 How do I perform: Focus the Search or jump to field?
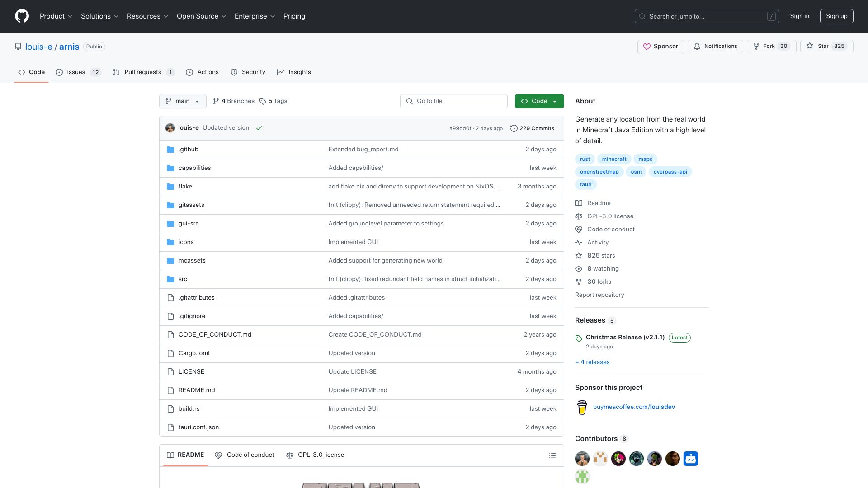pos(707,16)
